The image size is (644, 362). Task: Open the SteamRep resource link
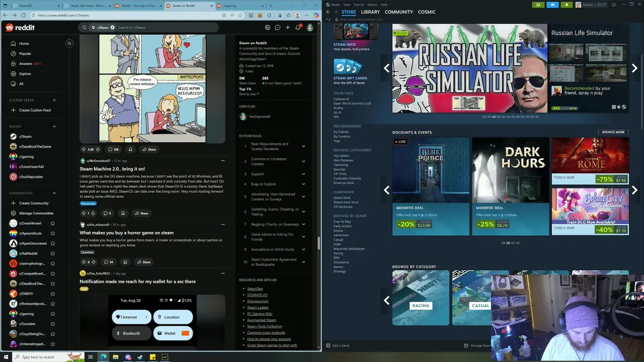tap(255, 289)
